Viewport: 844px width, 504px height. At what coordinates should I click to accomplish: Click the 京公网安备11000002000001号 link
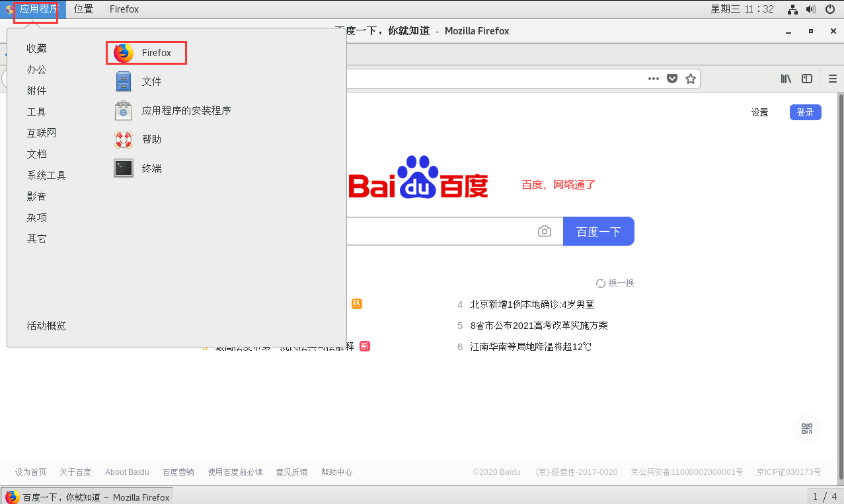click(687, 472)
